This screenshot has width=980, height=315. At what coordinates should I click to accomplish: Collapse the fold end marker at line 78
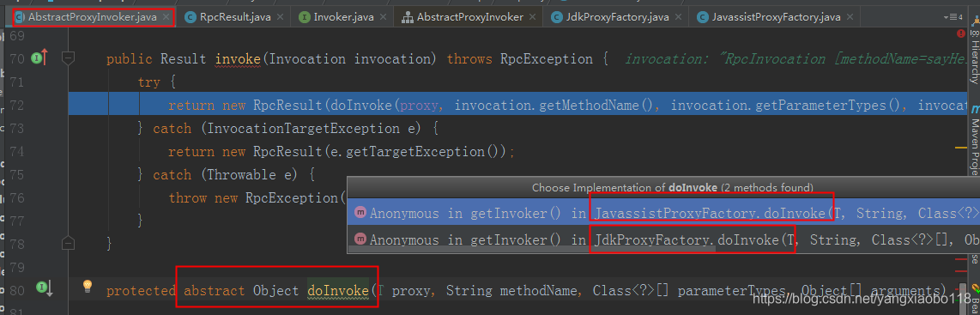[x=69, y=243]
